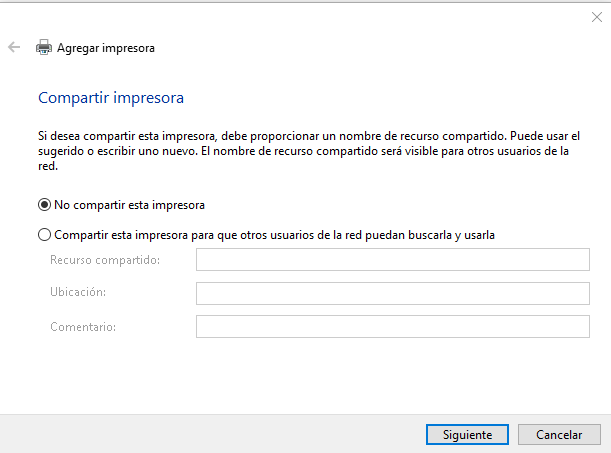611x453 pixels.
Task: Click the Comentario: label
Action: [83, 327]
